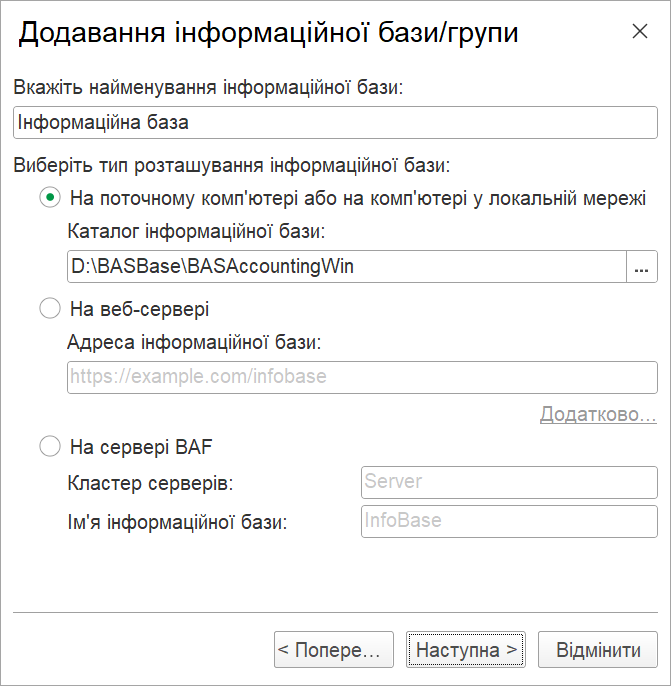Choose the На веб-сервері radio option
671x686 pixels.
coord(50,308)
